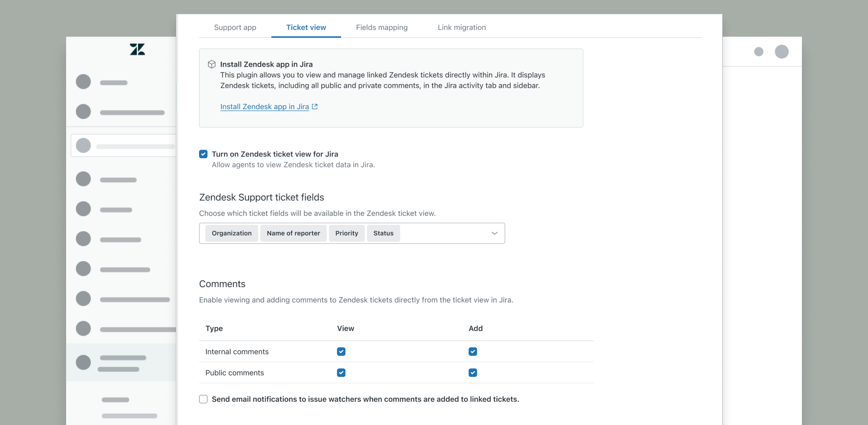Screen dimensions: 868x425
Task: Click the external link icon after Install link
Action: (x=315, y=107)
